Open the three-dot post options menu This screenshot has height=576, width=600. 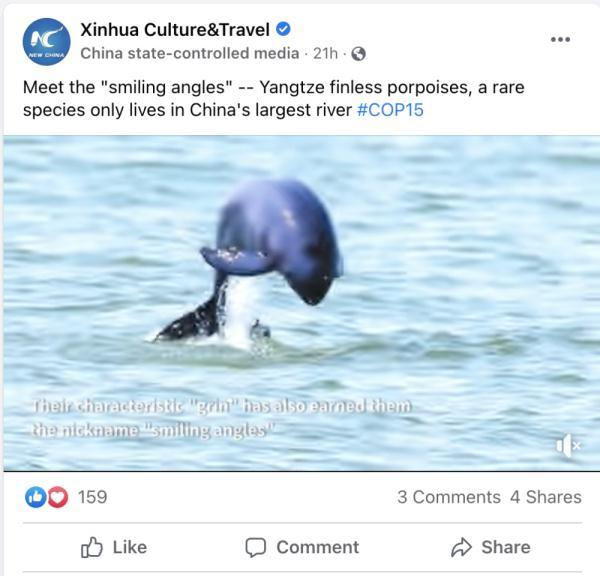point(561,39)
